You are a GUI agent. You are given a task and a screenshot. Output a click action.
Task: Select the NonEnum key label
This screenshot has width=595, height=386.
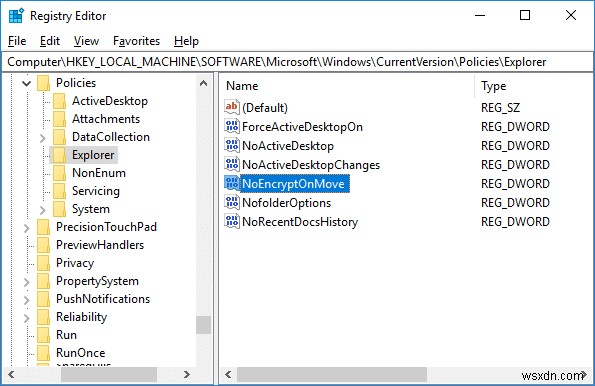click(99, 173)
